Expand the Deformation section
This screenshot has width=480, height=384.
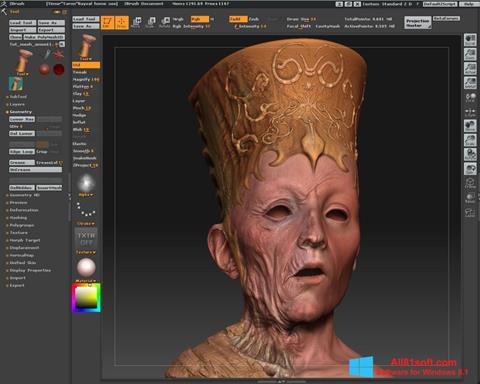(23, 210)
